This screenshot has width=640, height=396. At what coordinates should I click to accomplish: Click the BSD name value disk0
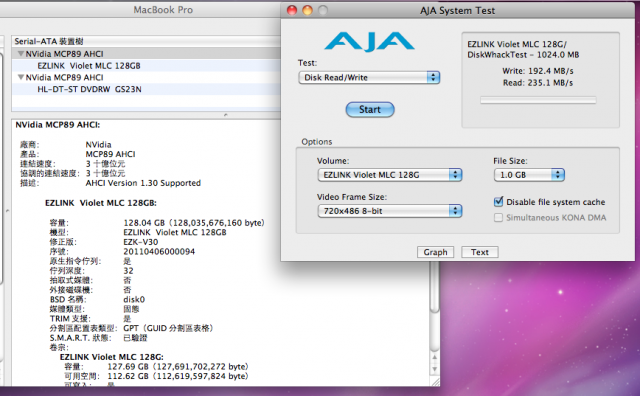coord(134,299)
